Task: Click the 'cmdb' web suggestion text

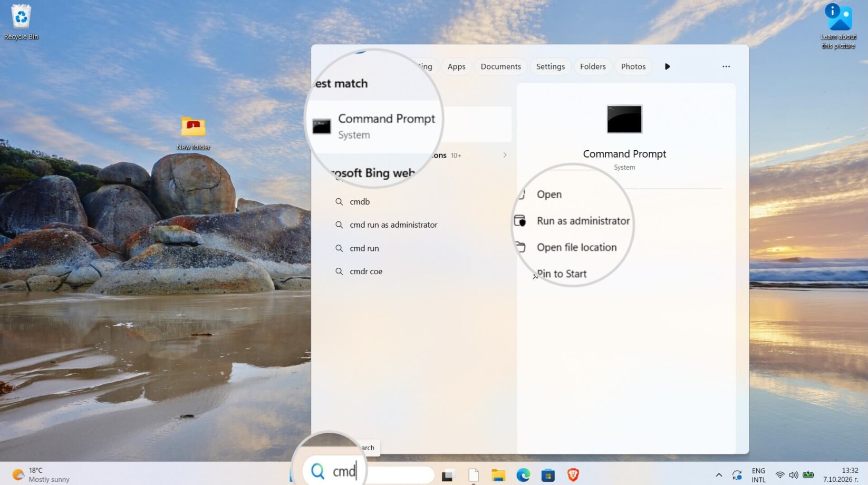Action: [360, 201]
